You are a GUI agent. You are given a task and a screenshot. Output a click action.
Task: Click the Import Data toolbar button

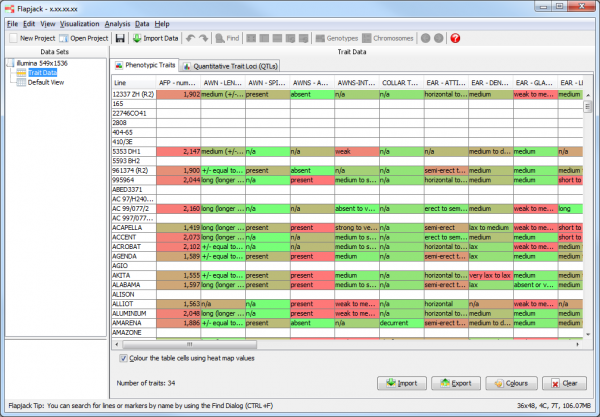pyautogui.click(x=155, y=38)
